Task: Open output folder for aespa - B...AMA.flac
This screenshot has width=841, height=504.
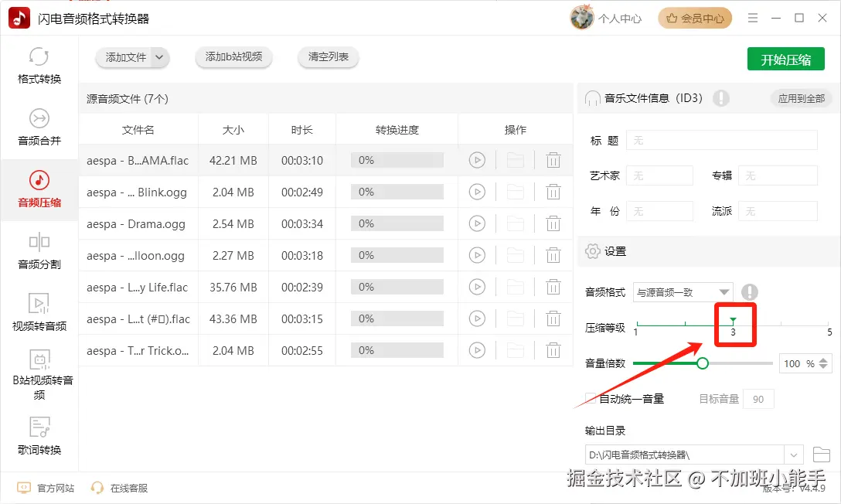Action: [515, 160]
